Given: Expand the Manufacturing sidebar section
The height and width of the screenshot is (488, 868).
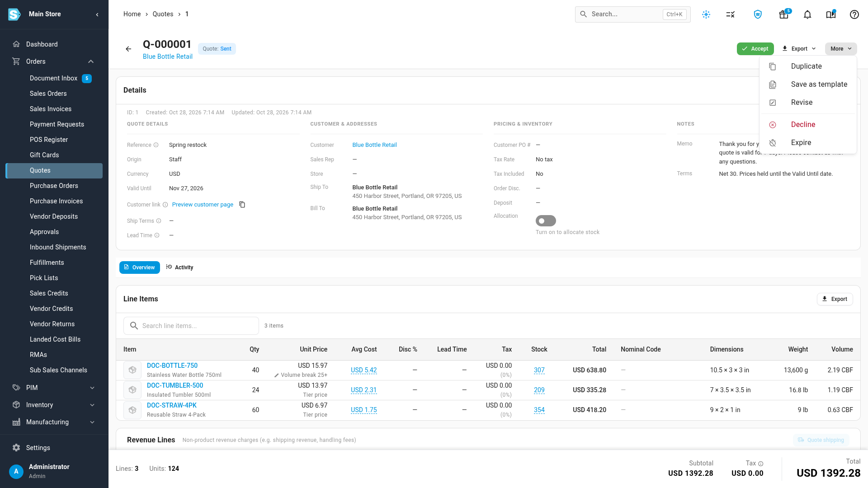Looking at the screenshot, I should (x=92, y=422).
